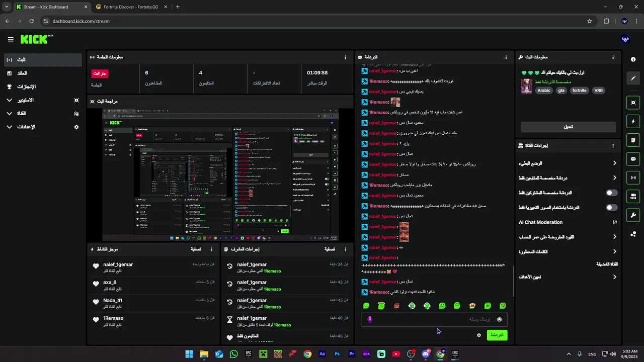Open a new browser tab

pos(178,7)
